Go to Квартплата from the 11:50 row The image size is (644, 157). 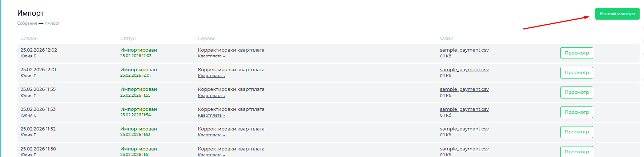click(211, 155)
